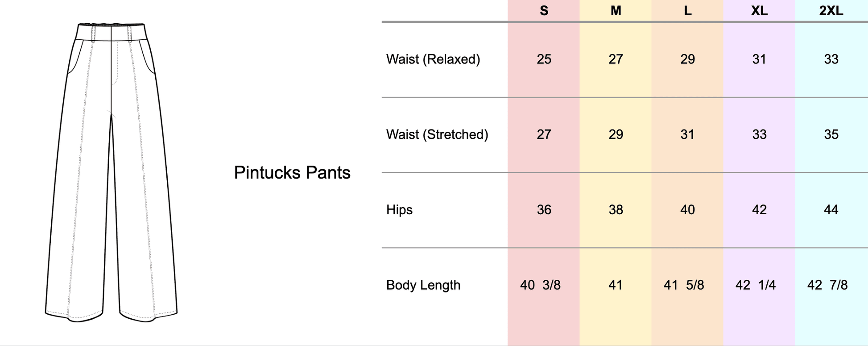Click the Pintucks Pants title text
Image resolution: width=868 pixels, height=346 pixels.
tap(292, 173)
